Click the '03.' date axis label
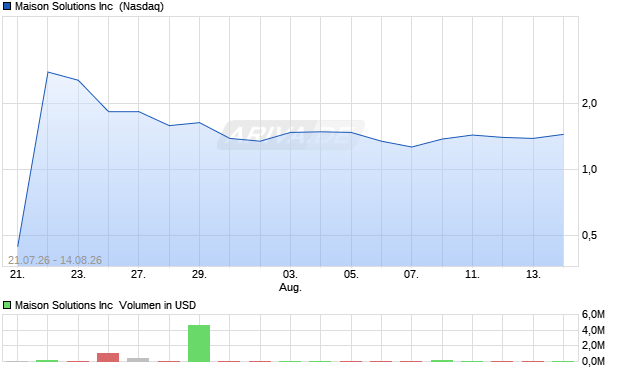The image size is (620, 371). pyautogui.click(x=290, y=274)
